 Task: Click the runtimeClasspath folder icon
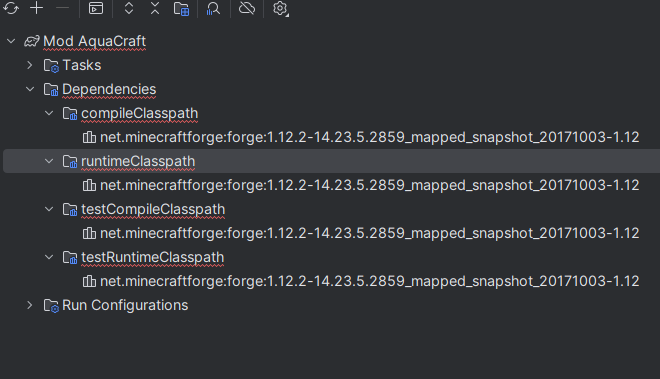pos(70,162)
